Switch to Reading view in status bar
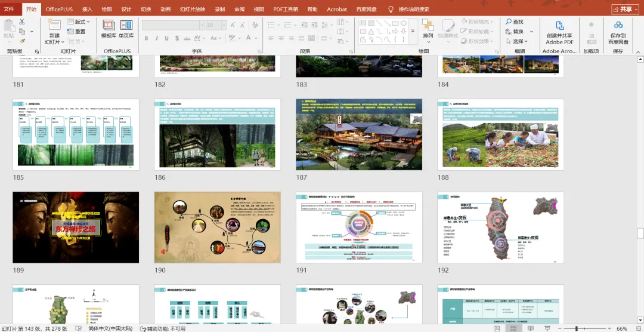The image size is (644, 332). [530, 328]
